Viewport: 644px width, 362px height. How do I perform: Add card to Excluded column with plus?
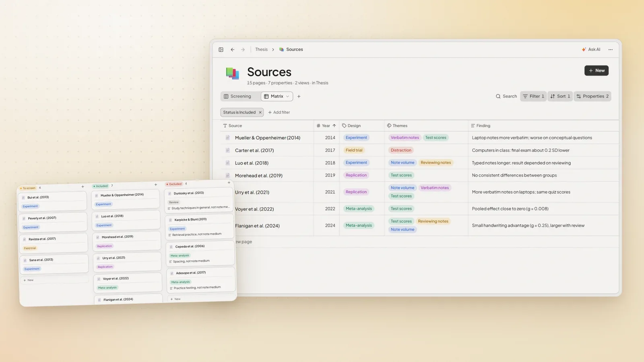(229, 183)
